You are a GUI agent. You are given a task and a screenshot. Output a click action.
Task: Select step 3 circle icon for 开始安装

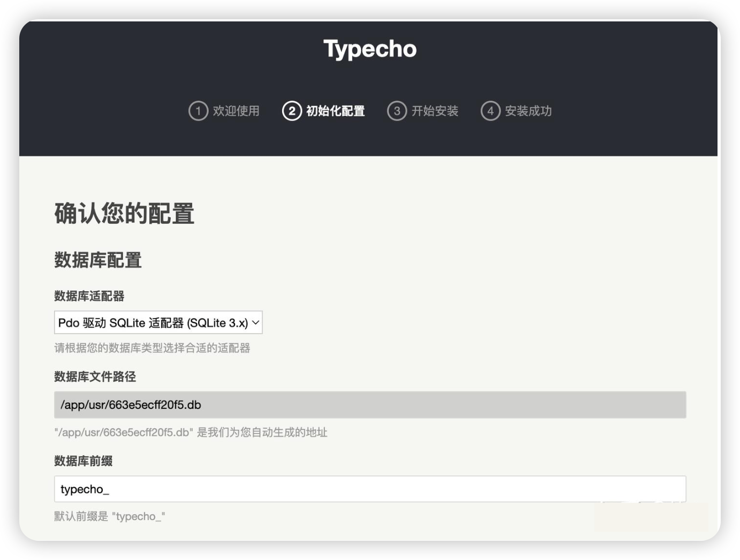coord(397,111)
